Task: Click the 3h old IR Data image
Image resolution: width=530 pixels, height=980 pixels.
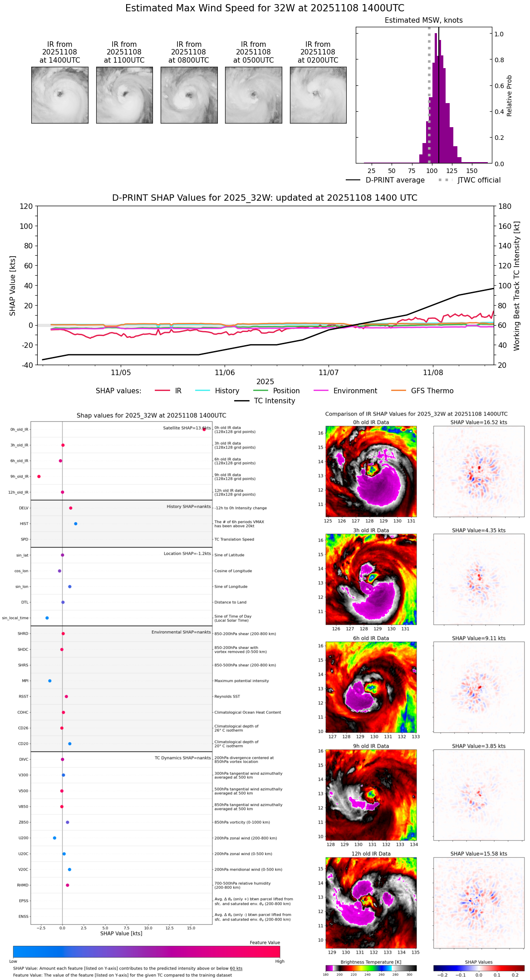Action: click(x=371, y=579)
